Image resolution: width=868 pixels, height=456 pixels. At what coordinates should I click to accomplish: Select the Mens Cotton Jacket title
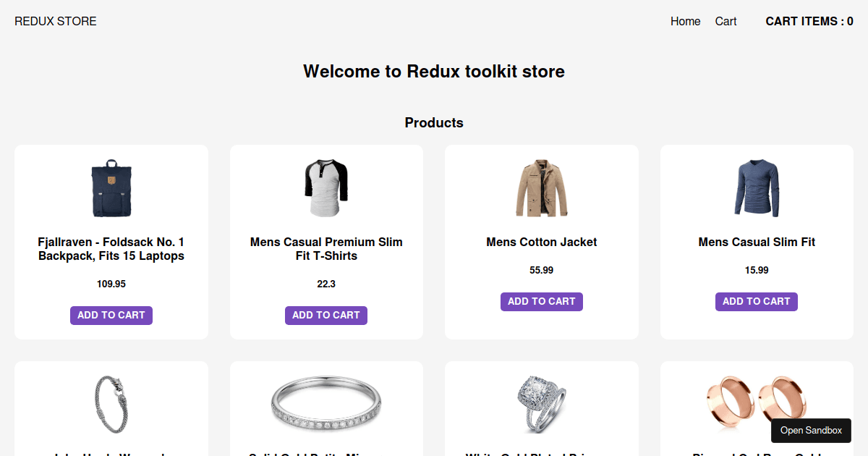click(541, 242)
